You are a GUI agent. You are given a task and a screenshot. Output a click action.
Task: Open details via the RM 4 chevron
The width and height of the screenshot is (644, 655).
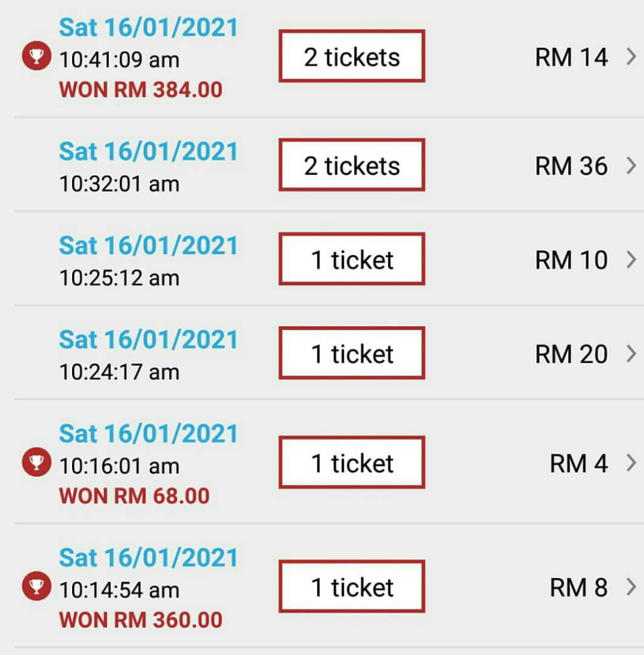click(631, 463)
